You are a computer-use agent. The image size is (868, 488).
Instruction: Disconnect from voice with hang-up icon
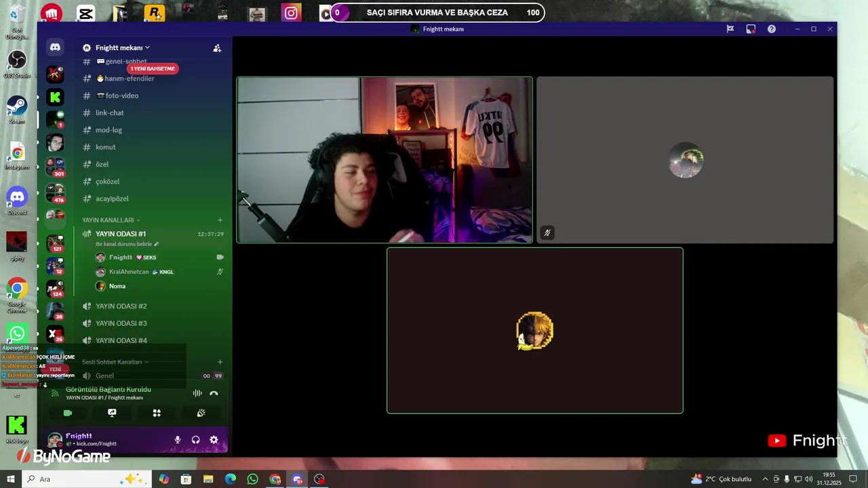click(x=214, y=393)
